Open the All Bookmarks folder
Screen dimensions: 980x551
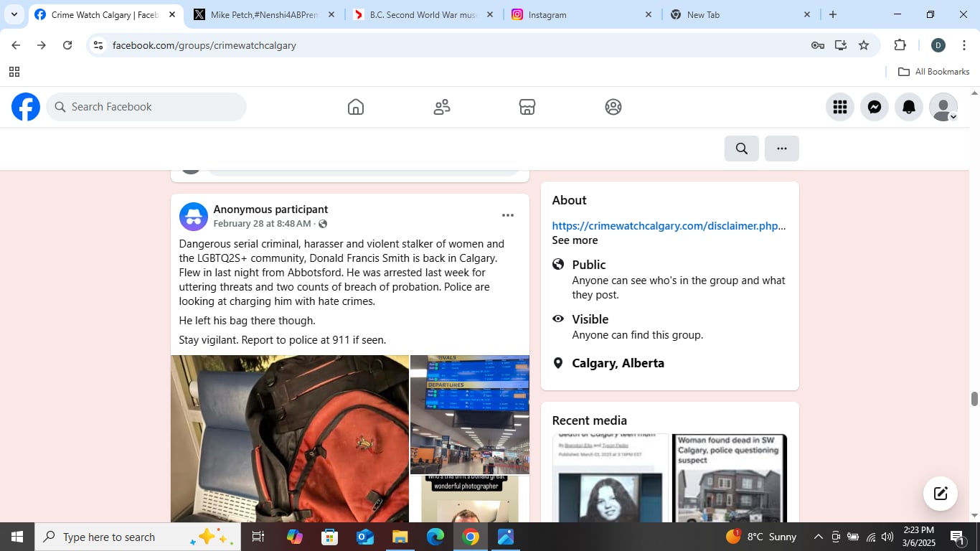934,72
